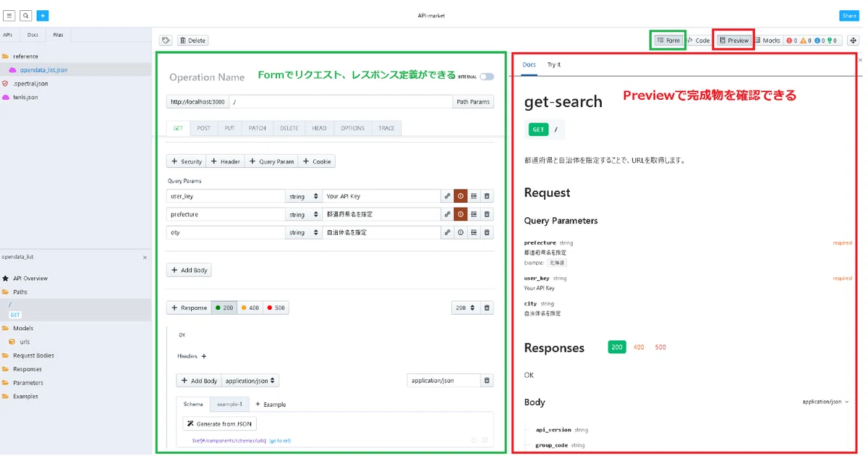Remove application/json body via trash icon
Screen dimensions: 868x456
coord(487,381)
